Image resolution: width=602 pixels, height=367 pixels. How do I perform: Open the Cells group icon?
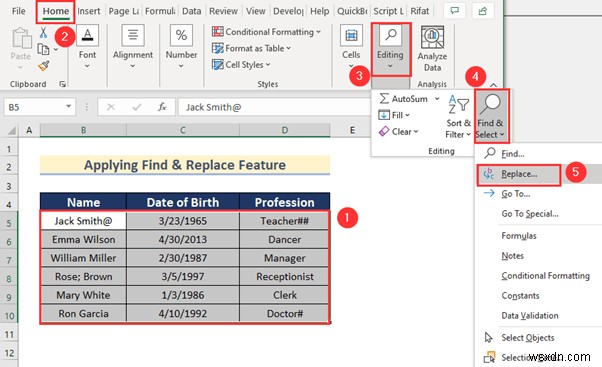pos(351,35)
